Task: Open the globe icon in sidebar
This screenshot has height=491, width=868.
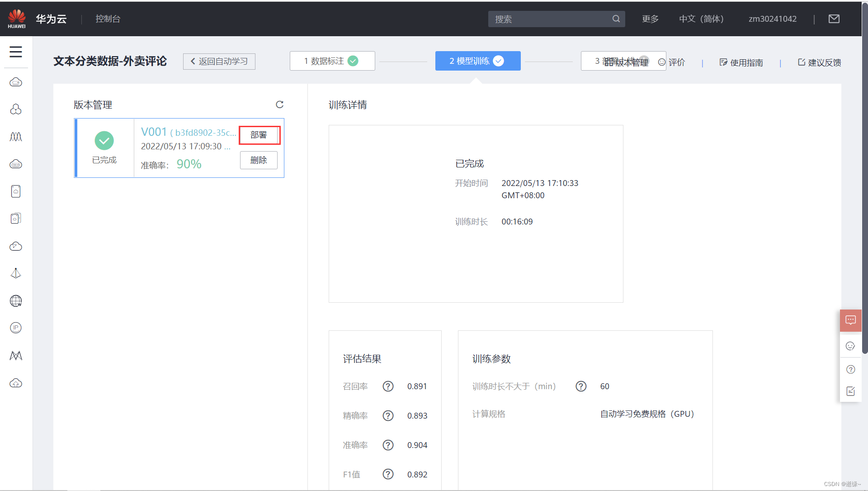Action: [16, 301]
